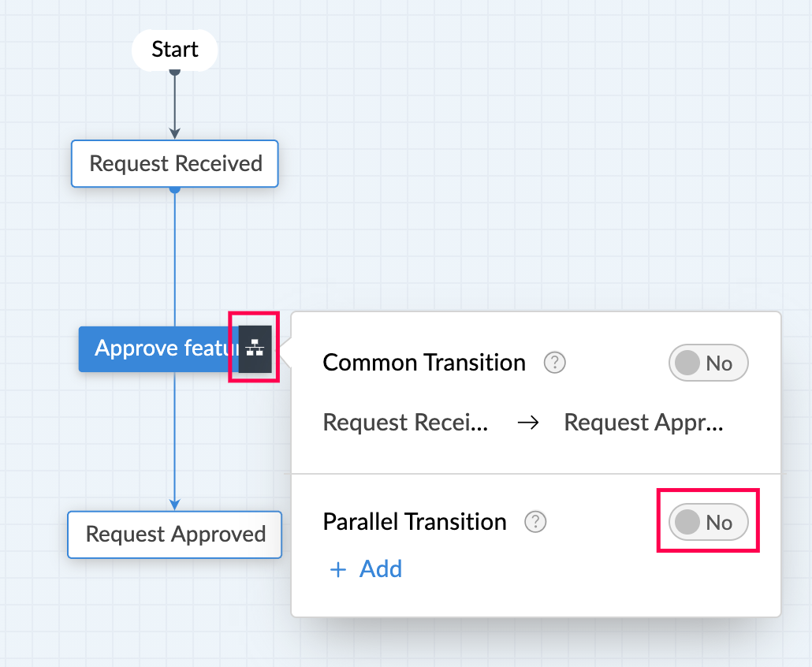Select the Request Received state box
The image size is (812, 667).
[175, 164]
